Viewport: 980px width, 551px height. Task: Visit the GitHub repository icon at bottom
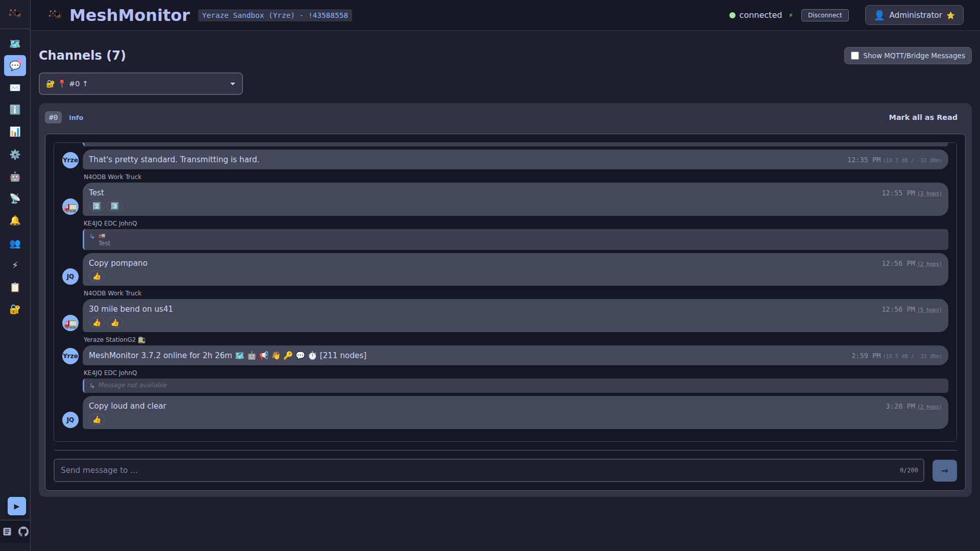23,532
